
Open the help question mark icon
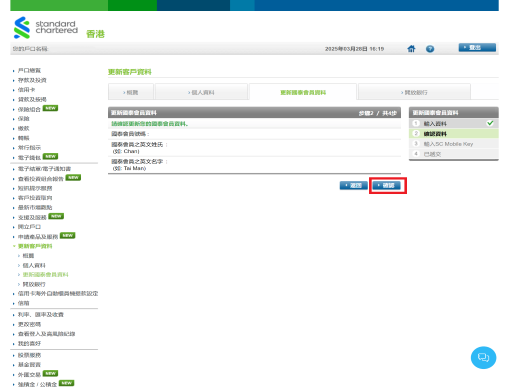coord(430,49)
